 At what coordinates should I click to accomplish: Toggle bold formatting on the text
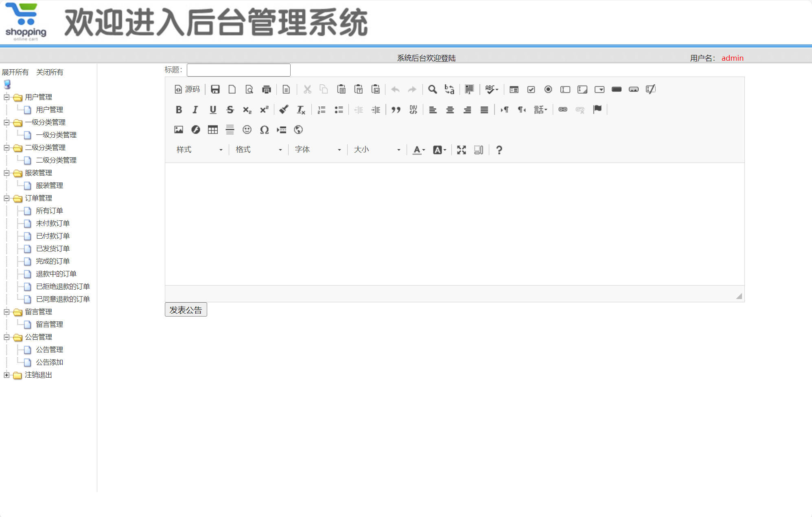[x=179, y=109]
